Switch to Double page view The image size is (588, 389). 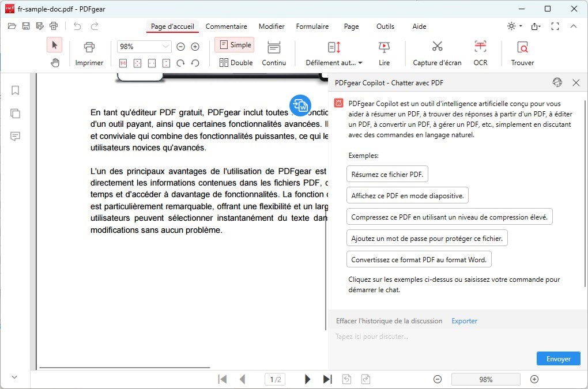(236, 63)
